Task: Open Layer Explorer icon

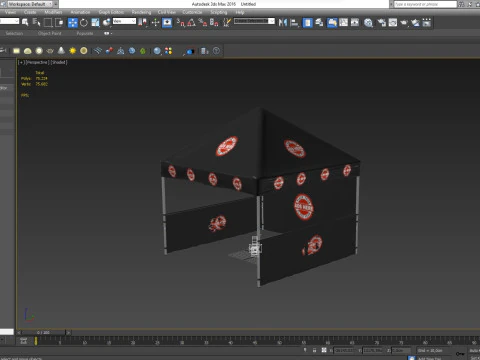Action: (319, 22)
